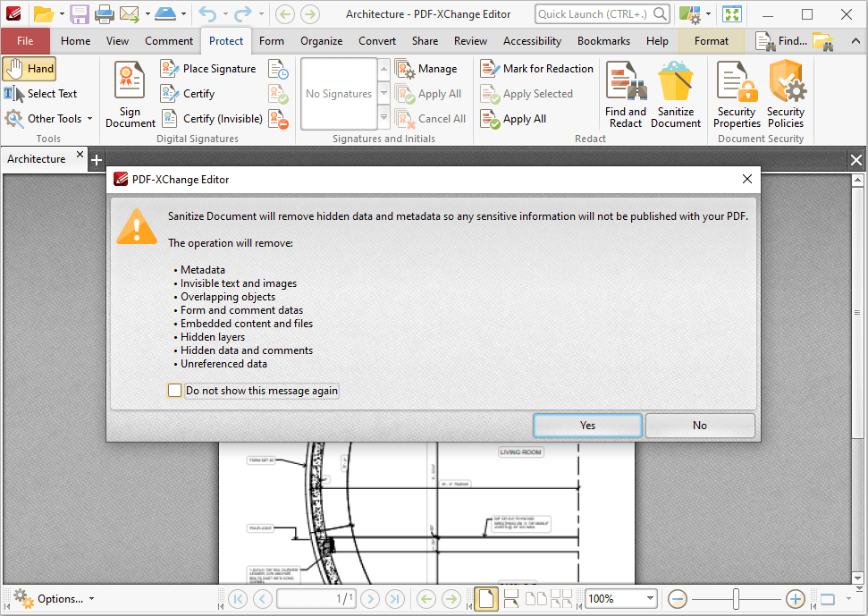Image resolution: width=868 pixels, height=616 pixels.
Task: Close the PDF-XChange Editor dialog
Action: click(x=746, y=179)
